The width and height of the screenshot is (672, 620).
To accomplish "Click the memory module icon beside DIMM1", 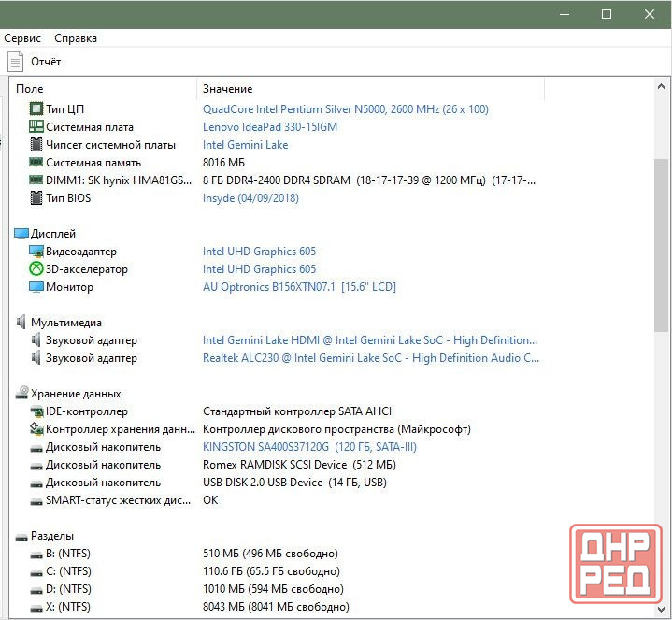I will tap(36, 180).
